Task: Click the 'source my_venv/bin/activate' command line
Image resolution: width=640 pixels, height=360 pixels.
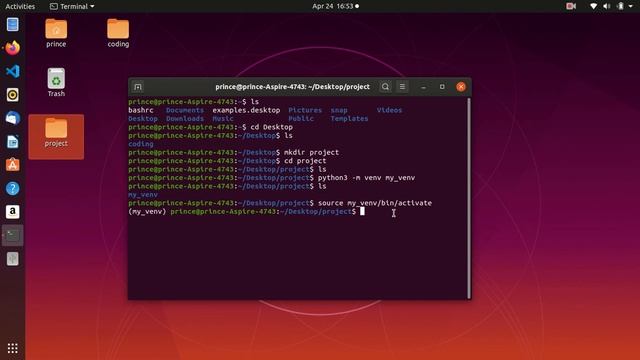Action: [x=375, y=203]
